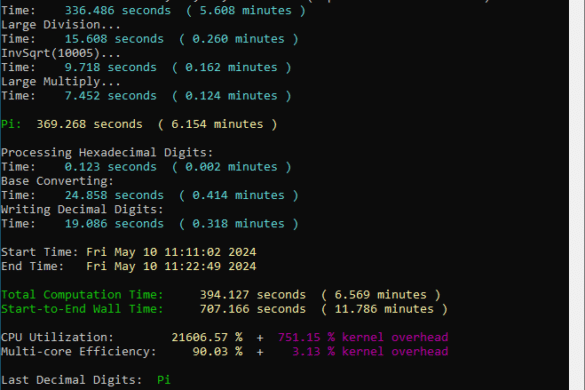
Task: Click the "Start Time:" label
Action: coord(40,252)
